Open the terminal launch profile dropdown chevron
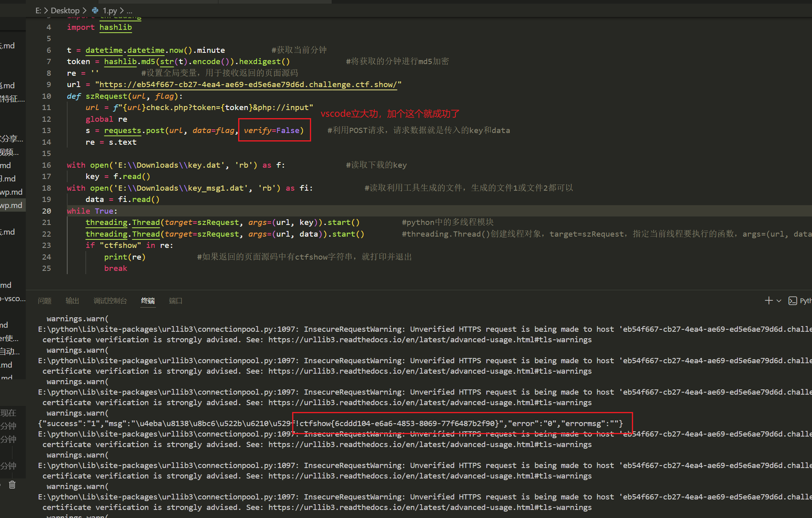812x518 pixels. click(x=779, y=301)
